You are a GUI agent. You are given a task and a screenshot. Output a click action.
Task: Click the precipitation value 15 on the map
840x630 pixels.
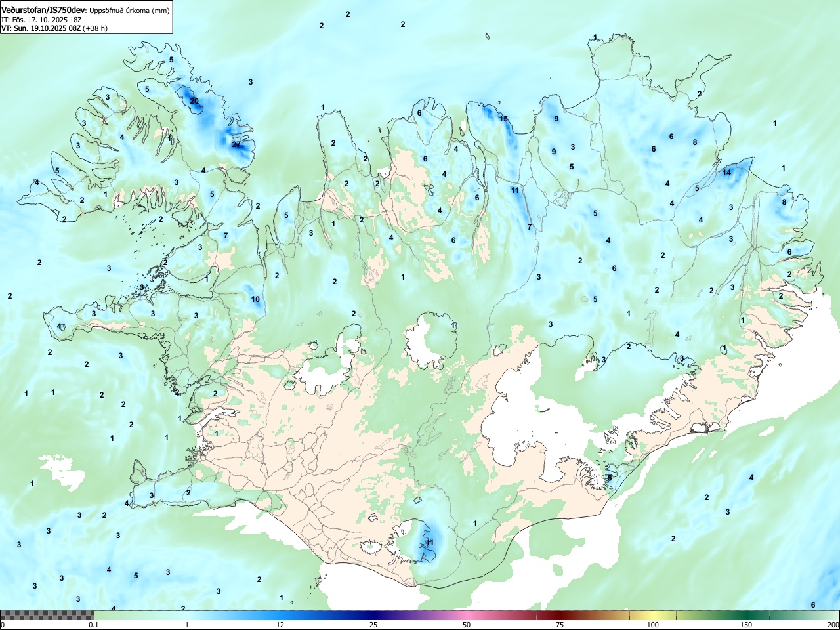[503, 119]
